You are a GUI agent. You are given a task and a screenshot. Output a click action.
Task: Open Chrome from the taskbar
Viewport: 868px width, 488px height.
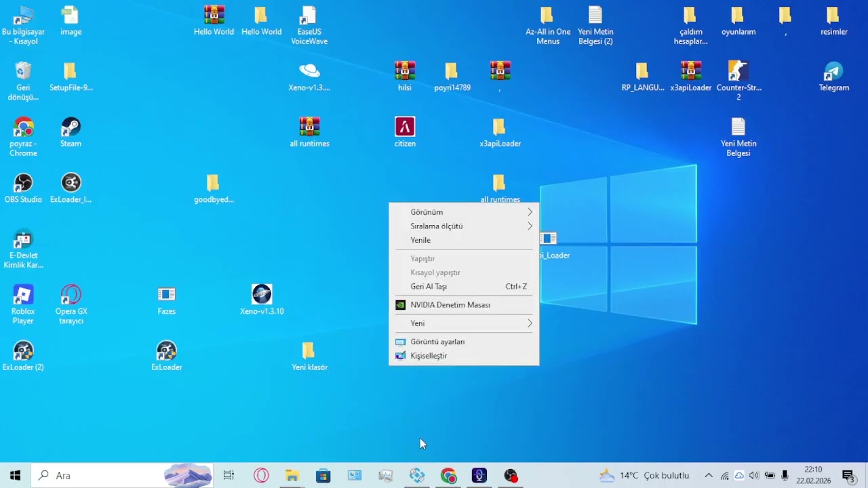[448, 476]
